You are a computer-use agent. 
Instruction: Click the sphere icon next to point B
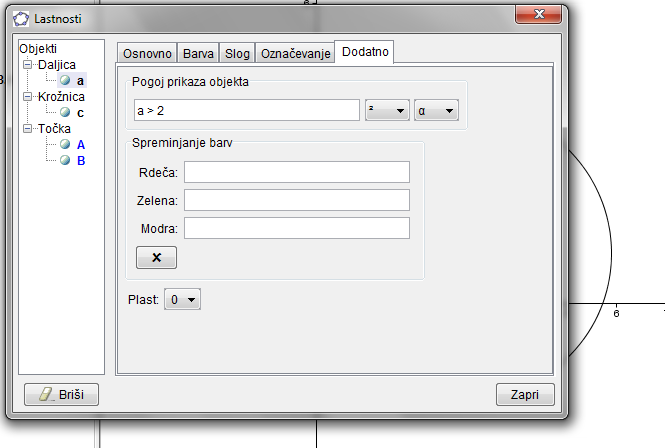tap(65, 160)
